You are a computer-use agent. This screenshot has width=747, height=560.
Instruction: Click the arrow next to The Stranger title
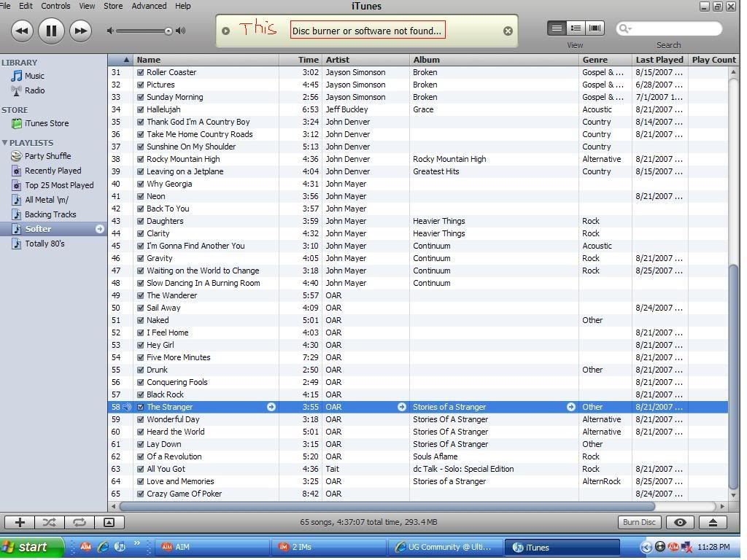point(271,407)
